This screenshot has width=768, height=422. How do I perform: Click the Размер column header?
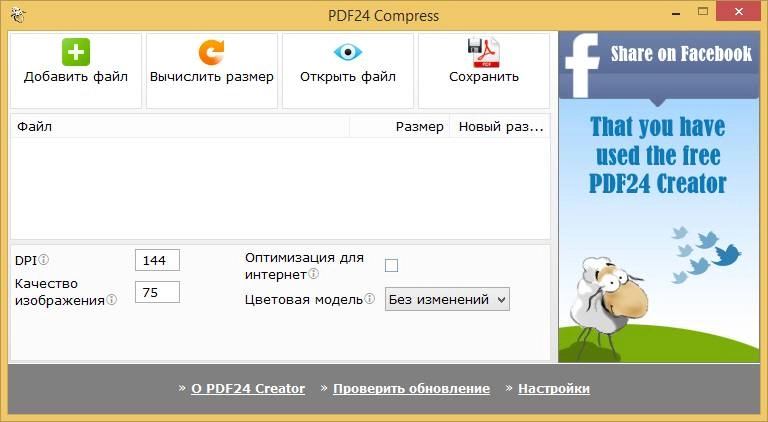pos(400,126)
